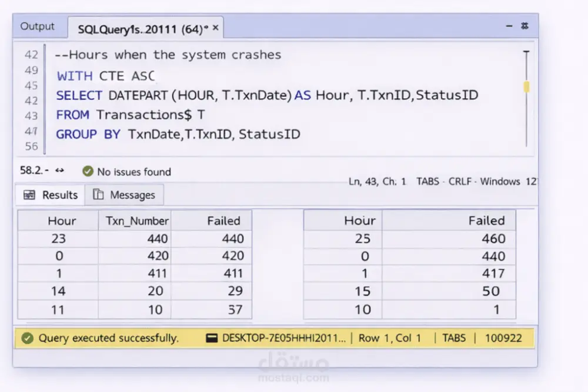Click Row 1, Col 1 in status bar
Viewport: 588px width, 392px height.
coord(390,338)
